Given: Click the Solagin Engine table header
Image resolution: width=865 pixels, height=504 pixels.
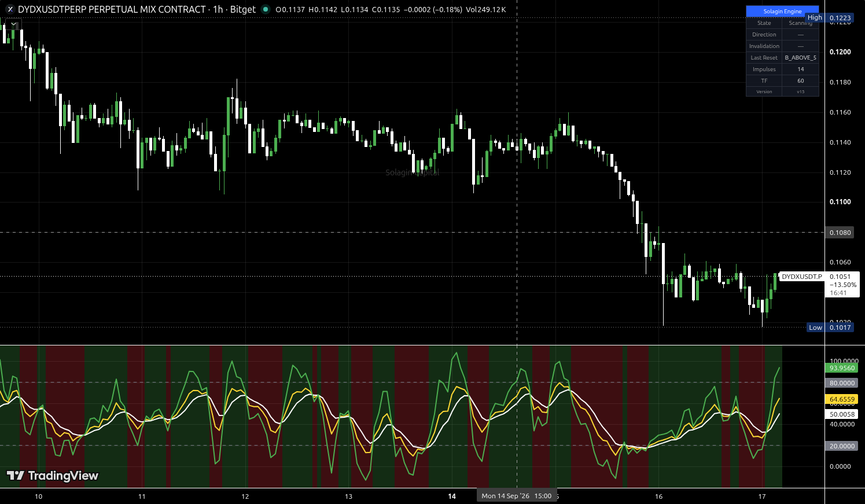Looking at the screenshot, I should pos(782,11).
